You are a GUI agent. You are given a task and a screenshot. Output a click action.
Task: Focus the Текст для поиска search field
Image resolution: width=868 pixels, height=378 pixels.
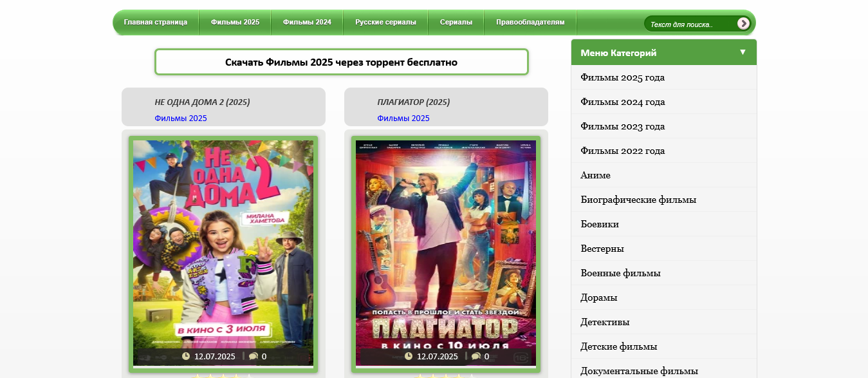coord(690,24)
